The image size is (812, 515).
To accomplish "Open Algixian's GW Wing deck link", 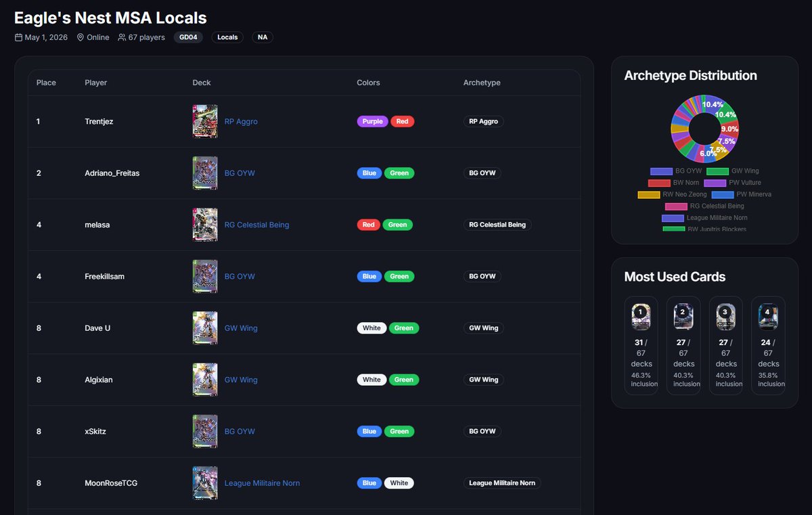I will click(241, 380).
